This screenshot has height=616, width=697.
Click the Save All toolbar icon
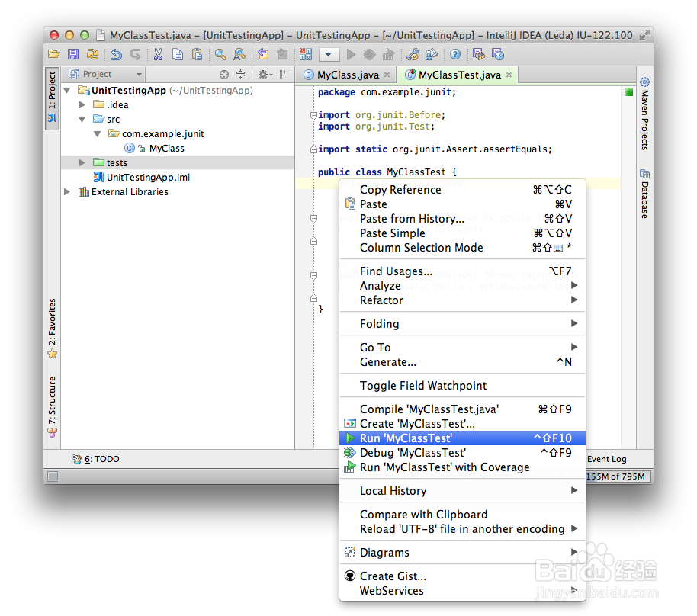73,54
